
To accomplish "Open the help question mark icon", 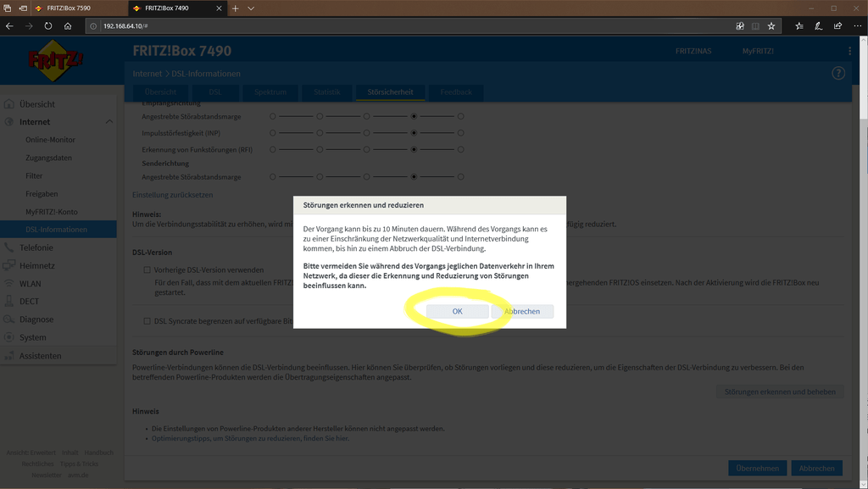I will pyautogui.click(x=838, y=74).
